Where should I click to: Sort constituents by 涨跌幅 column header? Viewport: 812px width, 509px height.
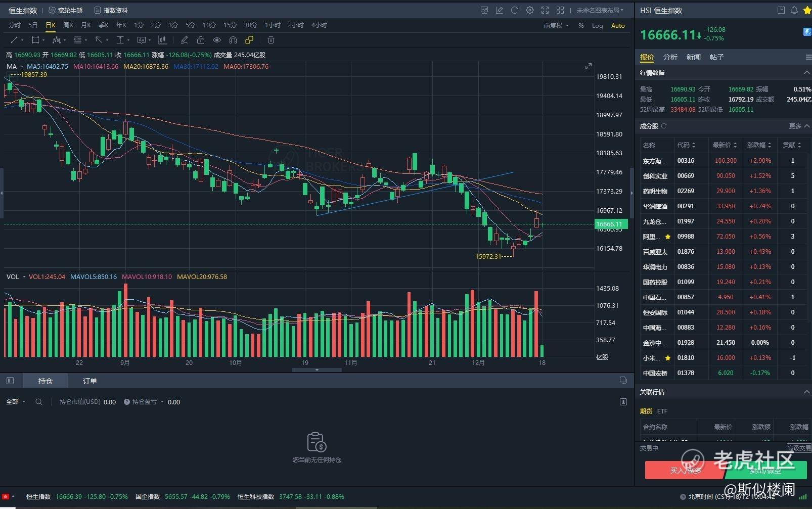point(759,145)
